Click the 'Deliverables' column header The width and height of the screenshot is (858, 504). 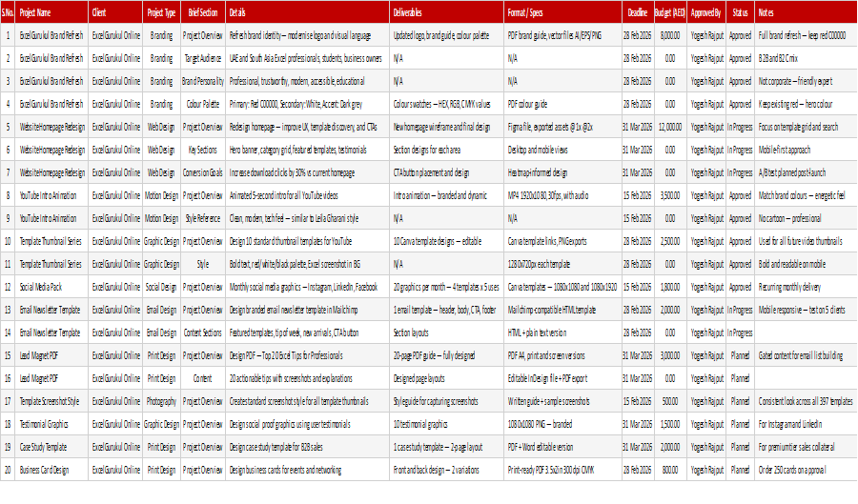point(446,12)
